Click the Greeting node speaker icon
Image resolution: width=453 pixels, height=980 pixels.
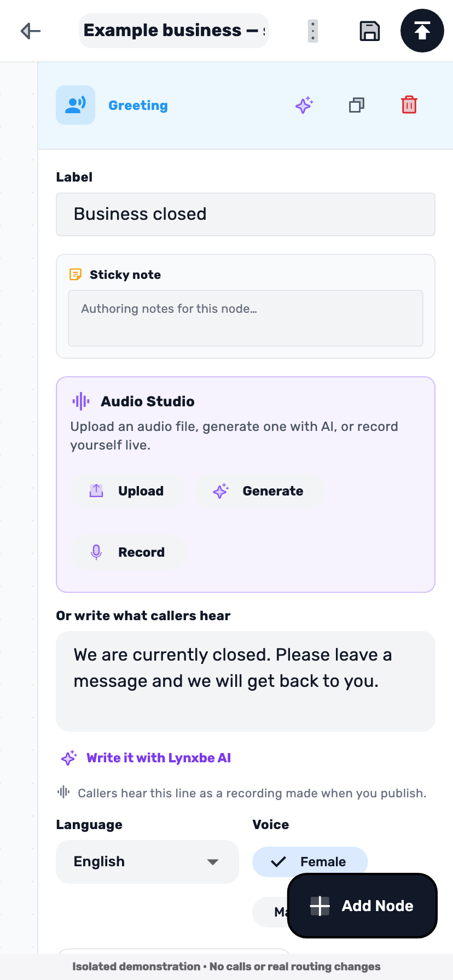coord(75,105)
